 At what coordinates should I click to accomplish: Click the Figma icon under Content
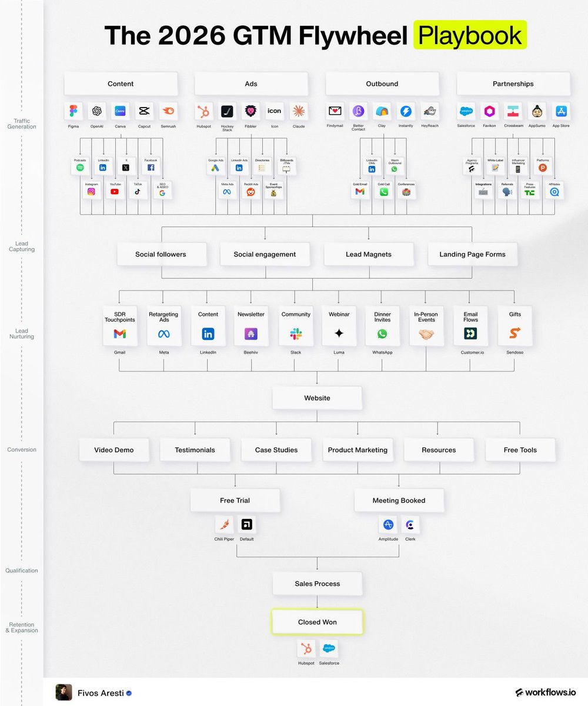tap(73, 111)
